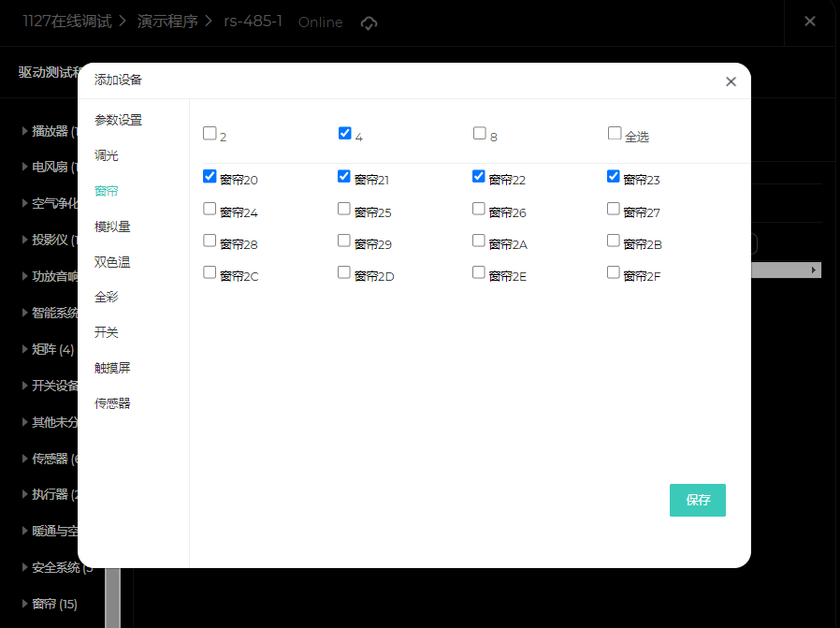840x628 pixels.
Task: Enable the 全选 checkbox
Action: [x=615, y=133]
